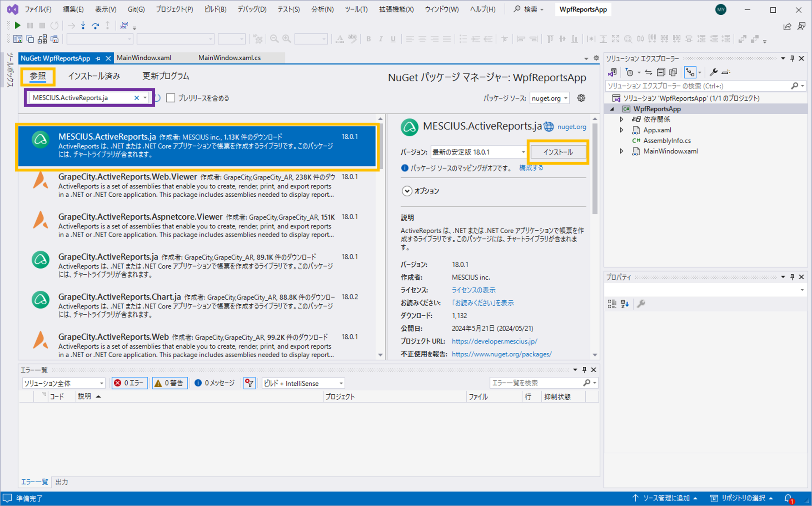This screenshot has width=812, height=506.
Task: Open the package source nuget.org dropdown
Action: tap(550, 98)
